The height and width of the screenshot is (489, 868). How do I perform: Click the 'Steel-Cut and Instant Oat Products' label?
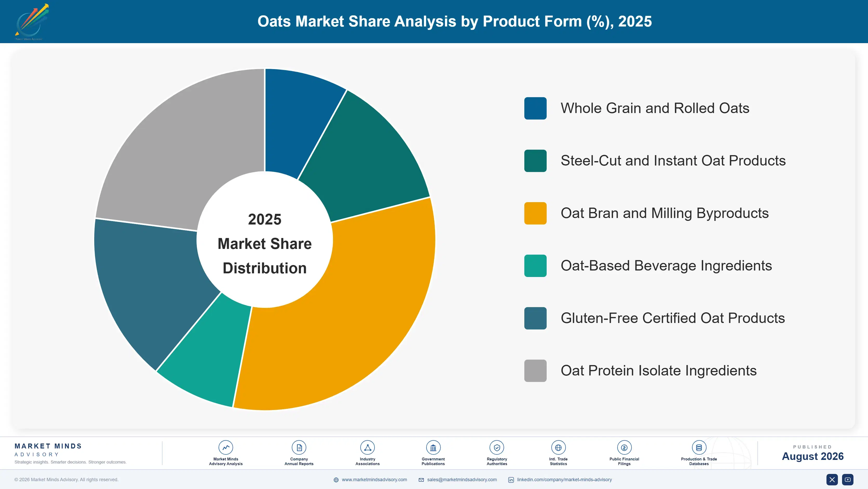point(673,161)
